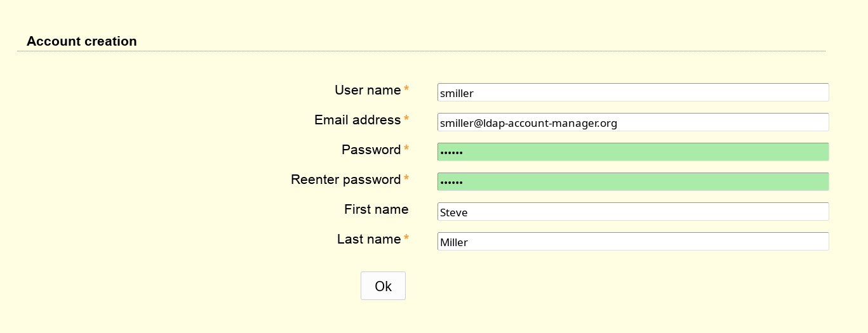Focus the Email address text box
This screenshot has width=868, height=333.
632,122
